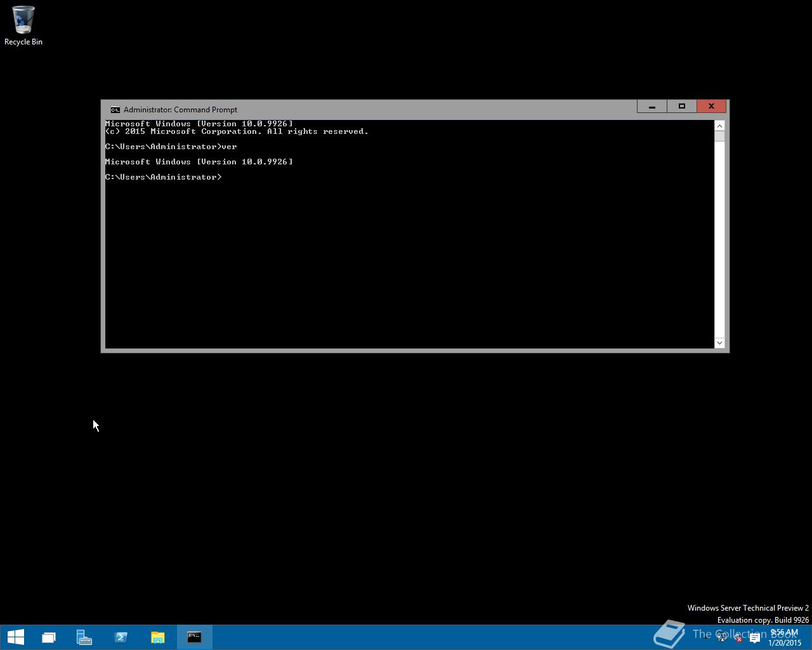Open the muted volume tray icon
The image size is (812, 650).
pyautogui.click(x=738, y=638)
